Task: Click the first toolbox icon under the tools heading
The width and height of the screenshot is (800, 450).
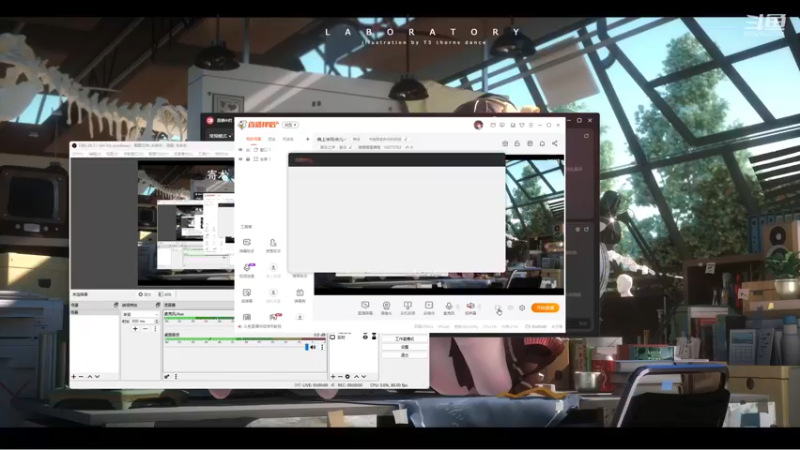Action: tap(247, 242)
